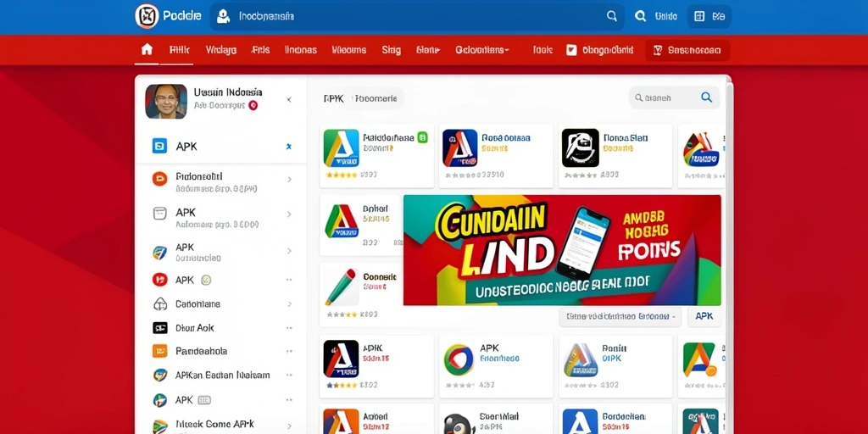Click the orange square icon beside Pandeahola
Screen dimensions: 868x434
coord(159,351)
